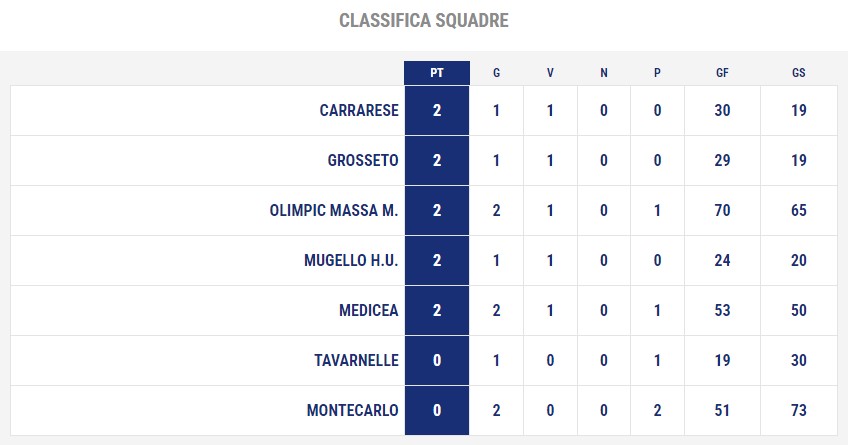Click the MONTECARLO team name
Viewport: 853px width, 445px height.
click(x=353, y=411)
